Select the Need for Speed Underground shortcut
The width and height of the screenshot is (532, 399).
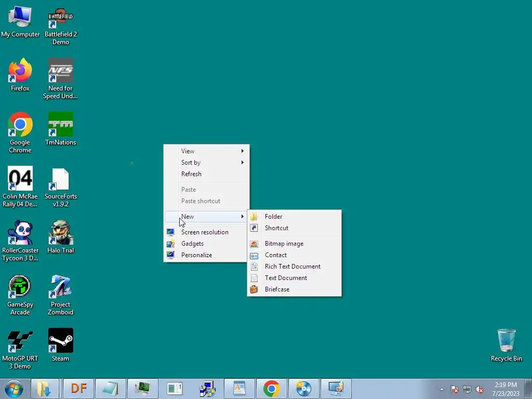60,79
